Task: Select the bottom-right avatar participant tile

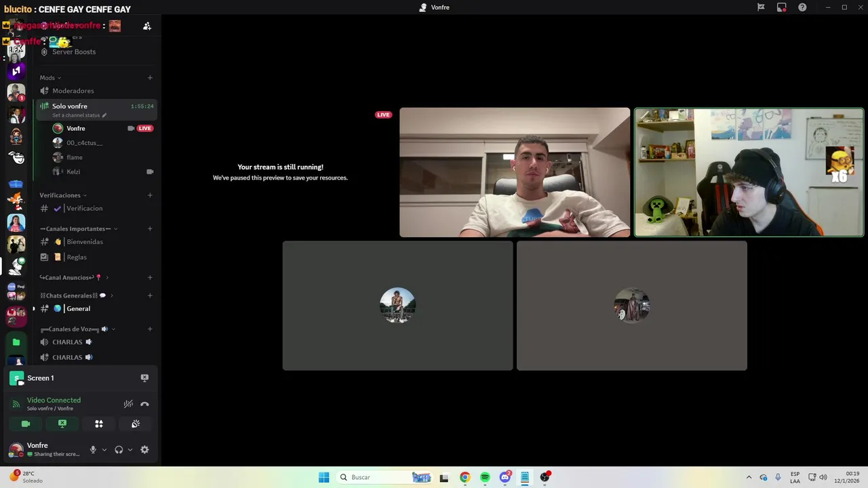Action: click(632, 306)
